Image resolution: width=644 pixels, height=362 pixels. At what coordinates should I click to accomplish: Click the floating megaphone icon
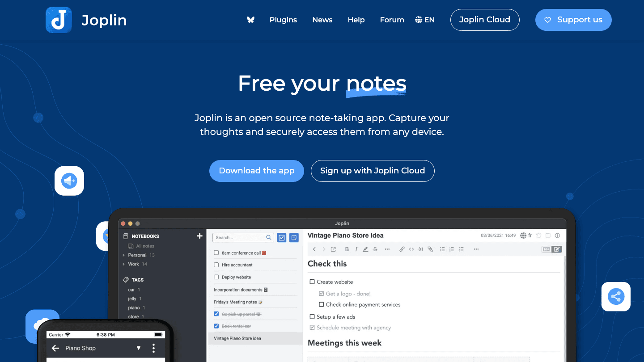[69, 181]
